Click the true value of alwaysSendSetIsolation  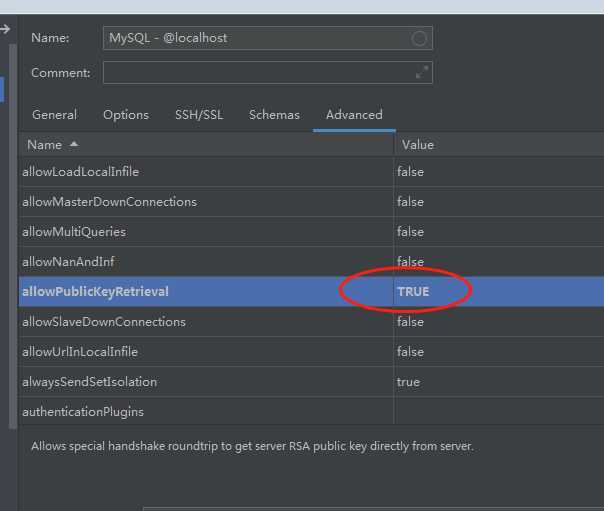click(408, 382)
